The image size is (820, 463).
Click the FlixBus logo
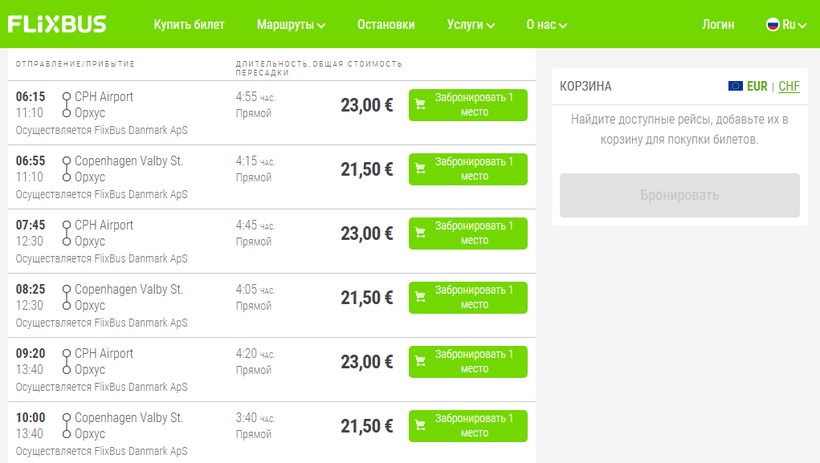tap(58, 24)
